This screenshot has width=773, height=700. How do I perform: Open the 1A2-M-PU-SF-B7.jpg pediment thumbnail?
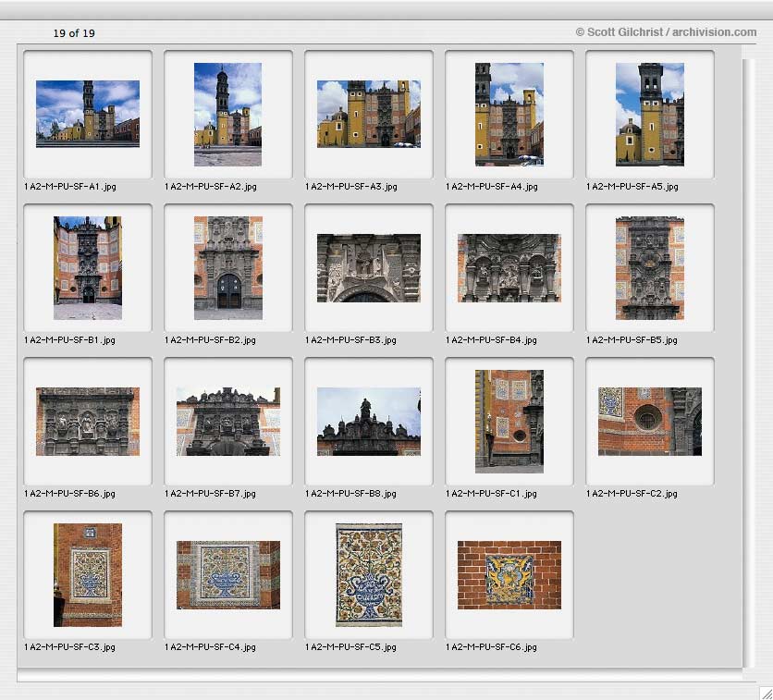click(x=228, y=422)
